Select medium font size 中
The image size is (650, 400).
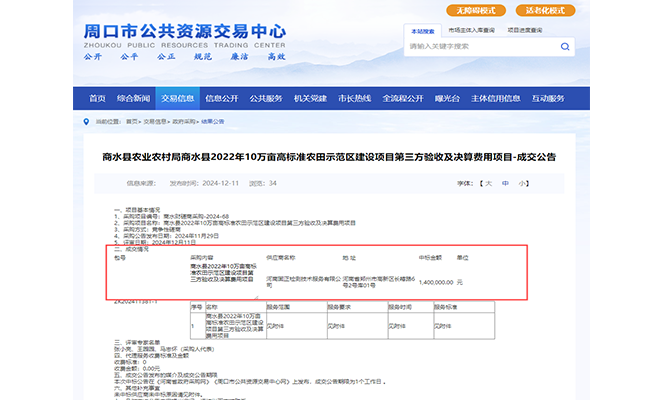click(x=506, y=184)
